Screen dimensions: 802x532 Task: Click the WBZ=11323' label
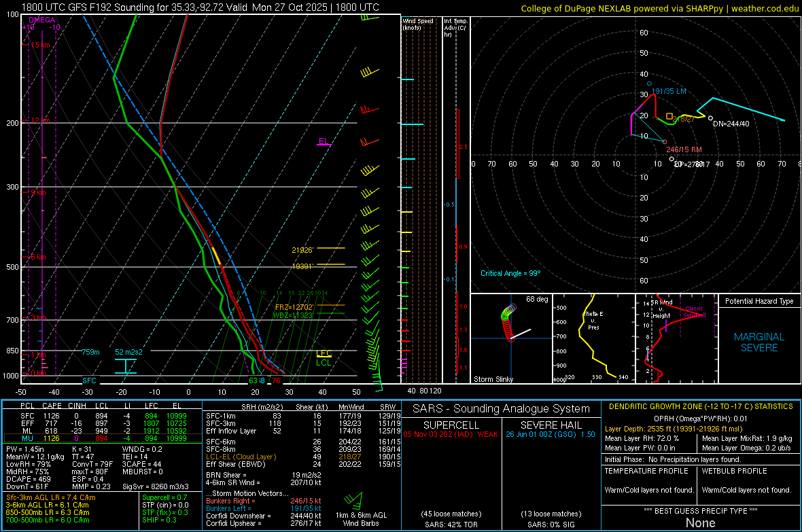292,315
